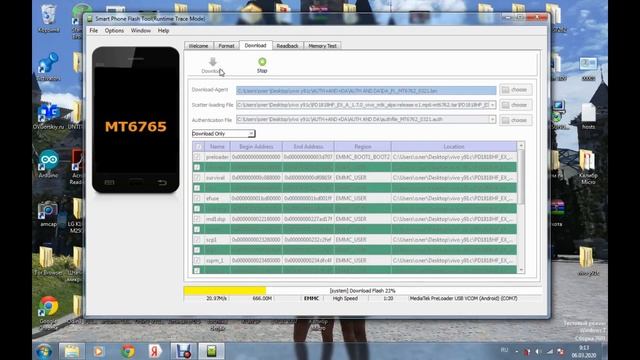The height and width of the screenshot is (360, 640).
Task: Click the End Address column header
Action: (x=308, y=147)
